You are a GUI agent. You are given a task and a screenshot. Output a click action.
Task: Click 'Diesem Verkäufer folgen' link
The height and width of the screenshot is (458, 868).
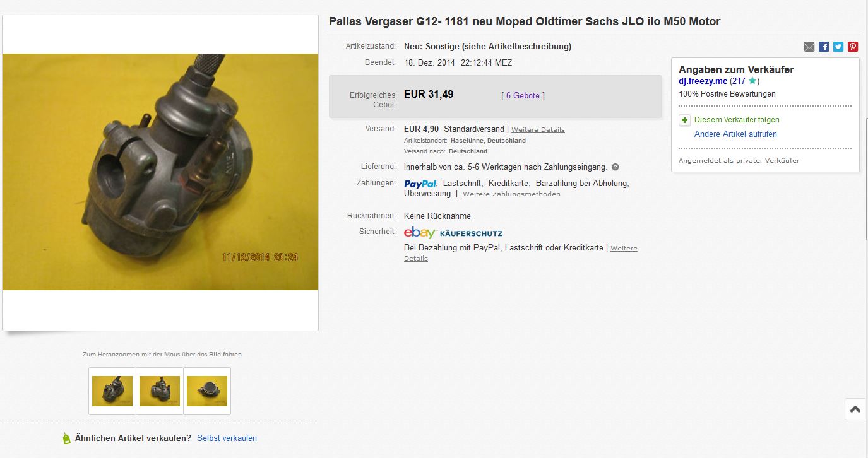pyautogui.click(x=737, y=120)
